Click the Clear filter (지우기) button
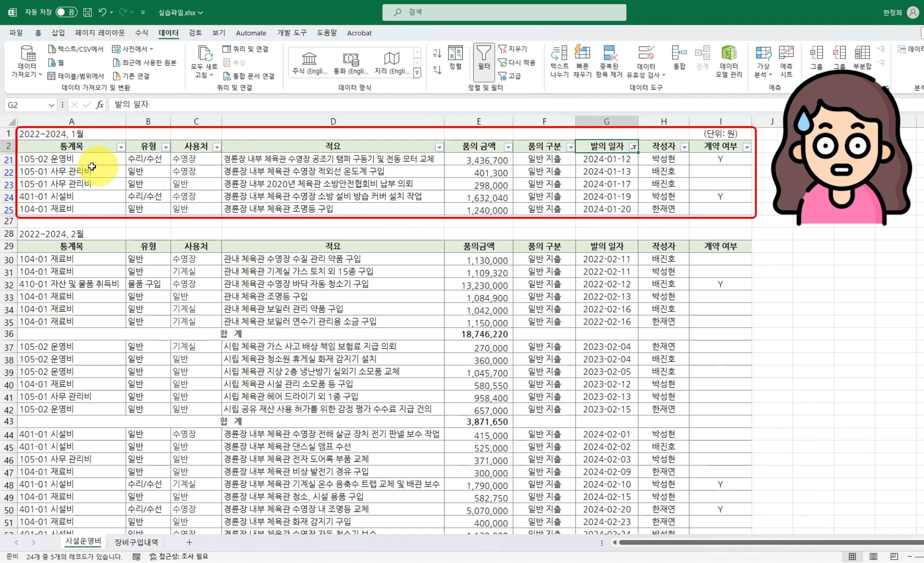 [x=513, y=49]
